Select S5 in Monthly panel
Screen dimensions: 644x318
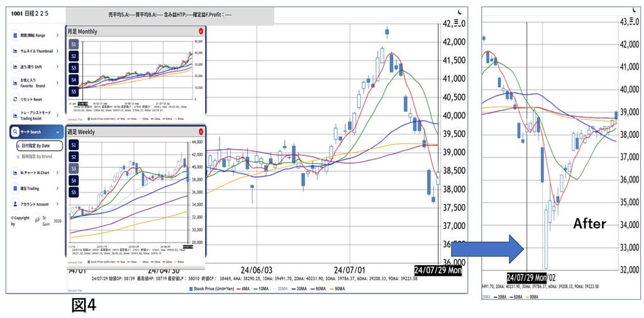click(x=74, y=92)
